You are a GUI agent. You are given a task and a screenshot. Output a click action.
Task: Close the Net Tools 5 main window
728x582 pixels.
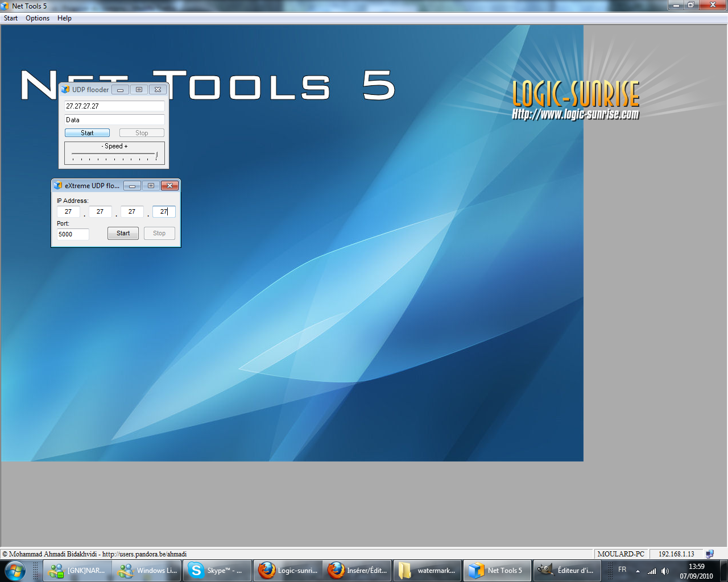[x=713, y=5]
